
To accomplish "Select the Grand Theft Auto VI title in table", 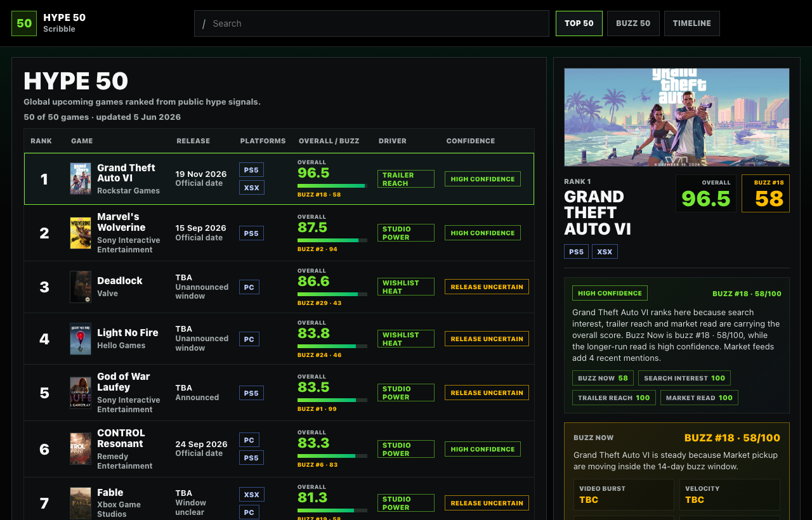I will coord(126,173).
